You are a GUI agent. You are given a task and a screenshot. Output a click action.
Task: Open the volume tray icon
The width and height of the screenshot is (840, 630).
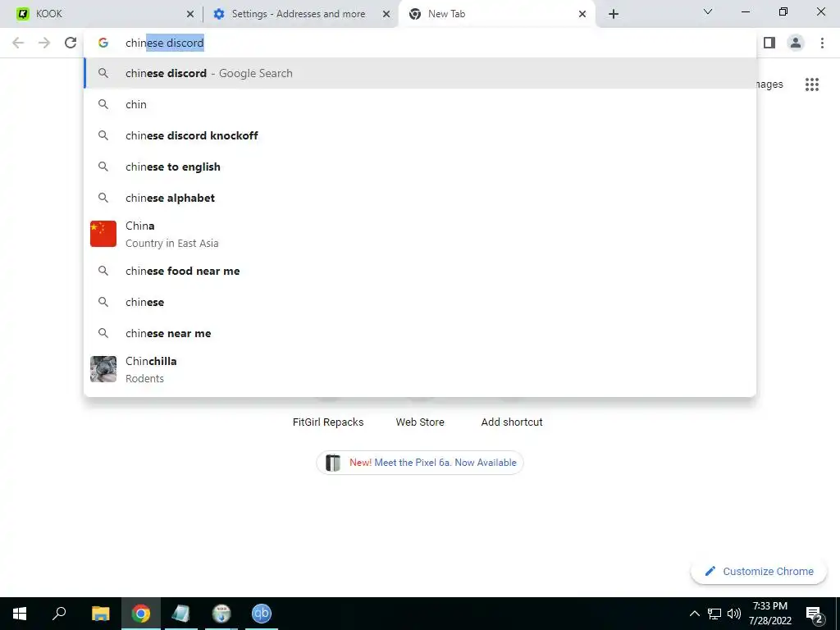pos(734,614)
